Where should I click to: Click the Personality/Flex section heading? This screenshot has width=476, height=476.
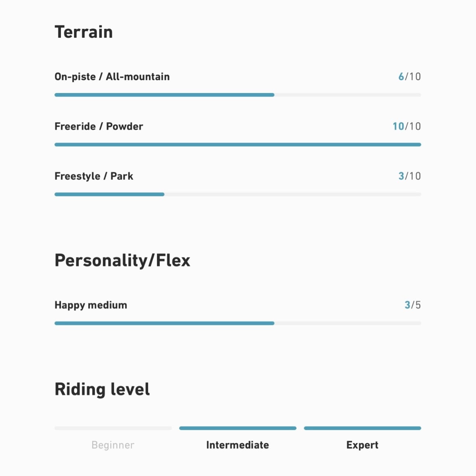[123, 261]
